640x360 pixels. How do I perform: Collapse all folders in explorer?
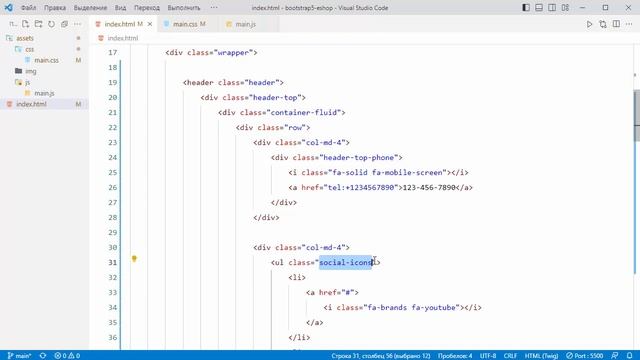64,24
